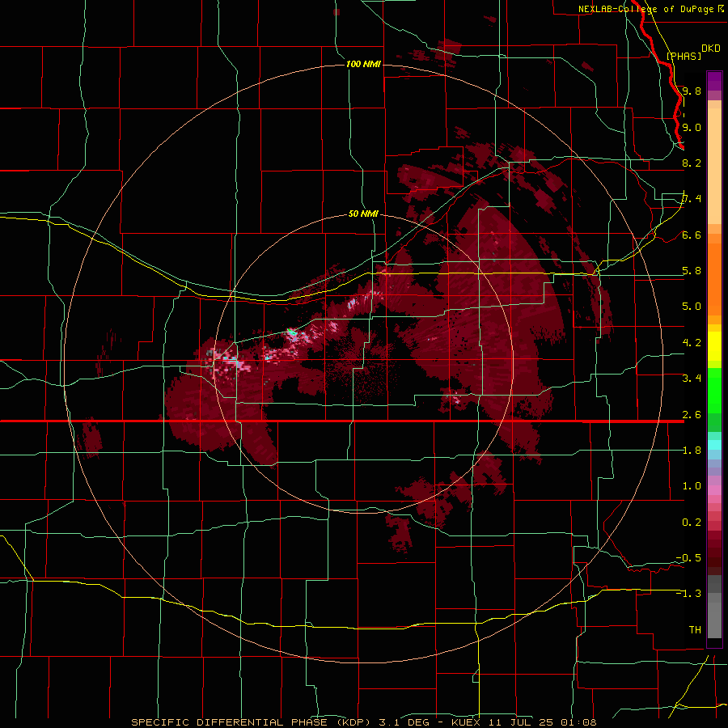Click the 100 NMI range ring label

[x=363, y=64]
